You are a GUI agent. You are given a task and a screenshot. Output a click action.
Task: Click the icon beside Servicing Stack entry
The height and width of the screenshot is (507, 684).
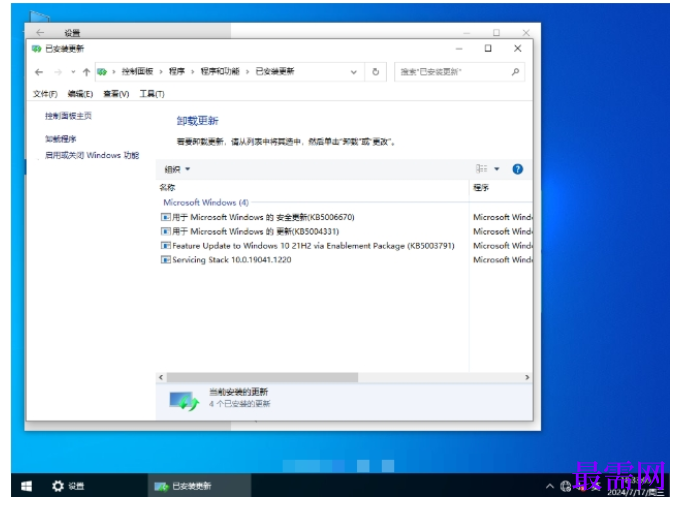coord(165,260)
